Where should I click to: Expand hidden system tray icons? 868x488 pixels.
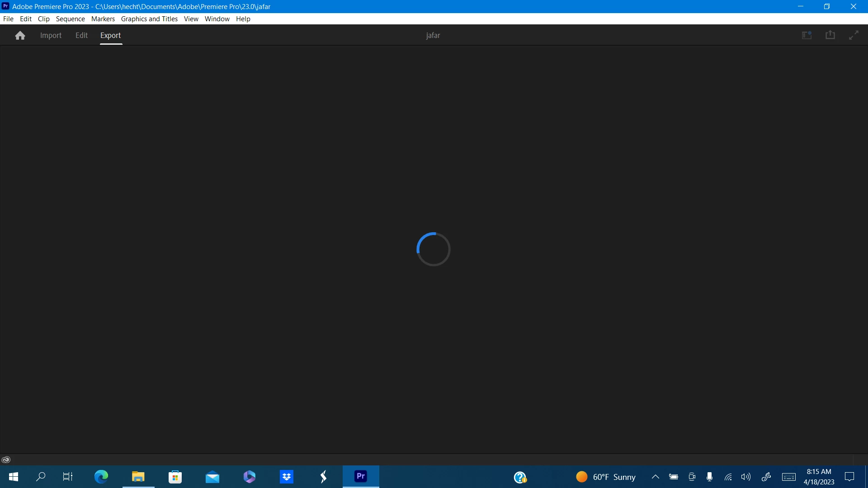tap(655, 477)
